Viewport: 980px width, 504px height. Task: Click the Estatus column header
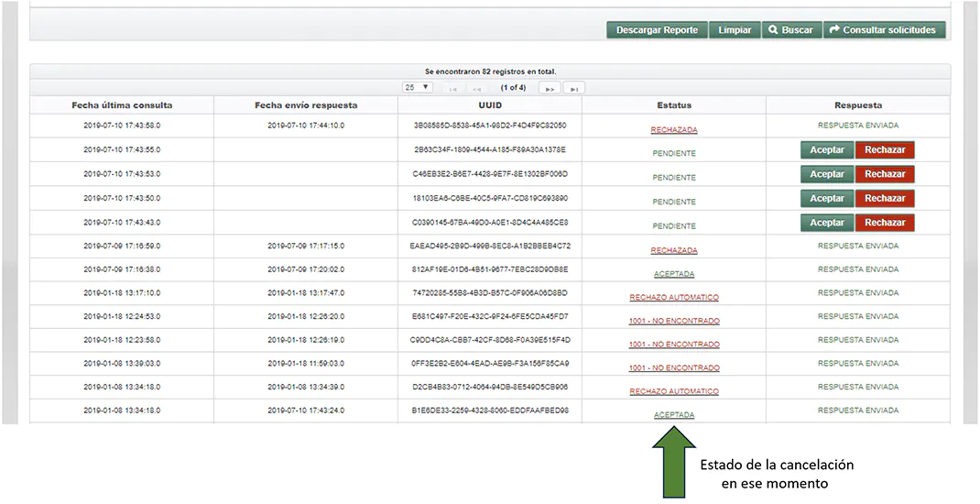point(674,105)
